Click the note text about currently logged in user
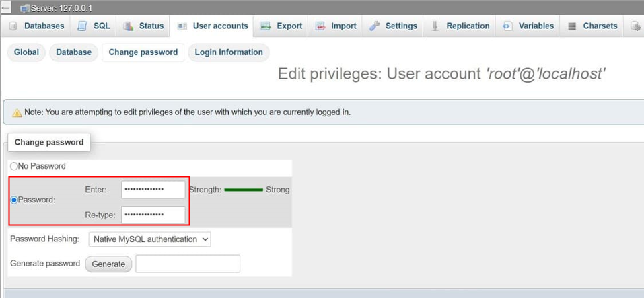The width and height of the screenshot is (644, 298). (187, 112)
